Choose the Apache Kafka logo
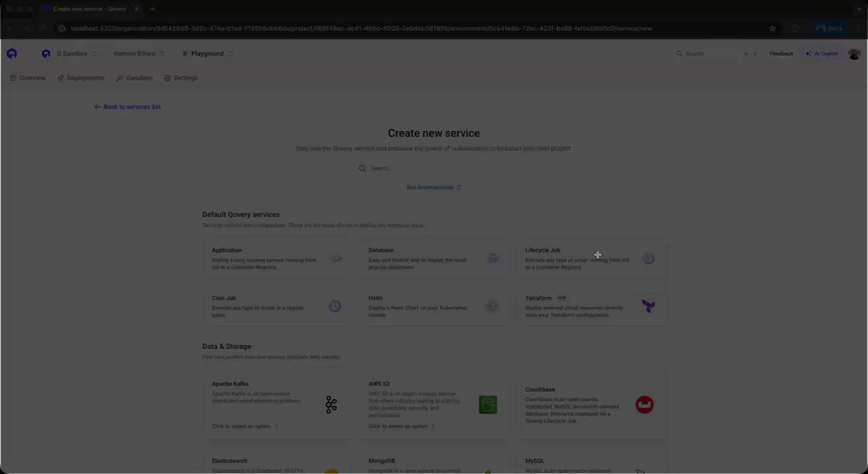This screenshot has height=474, width=868. (x=331, y=405)
